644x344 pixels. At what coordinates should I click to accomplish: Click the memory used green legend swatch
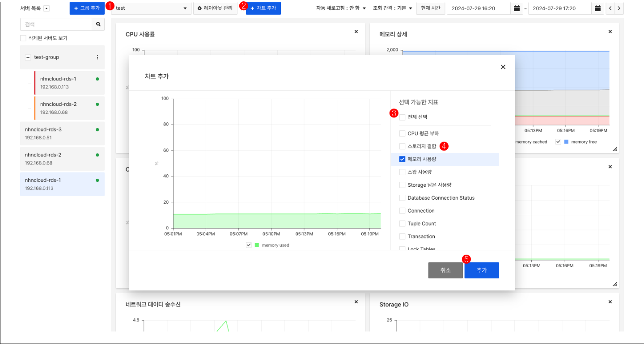coord(257,245)
